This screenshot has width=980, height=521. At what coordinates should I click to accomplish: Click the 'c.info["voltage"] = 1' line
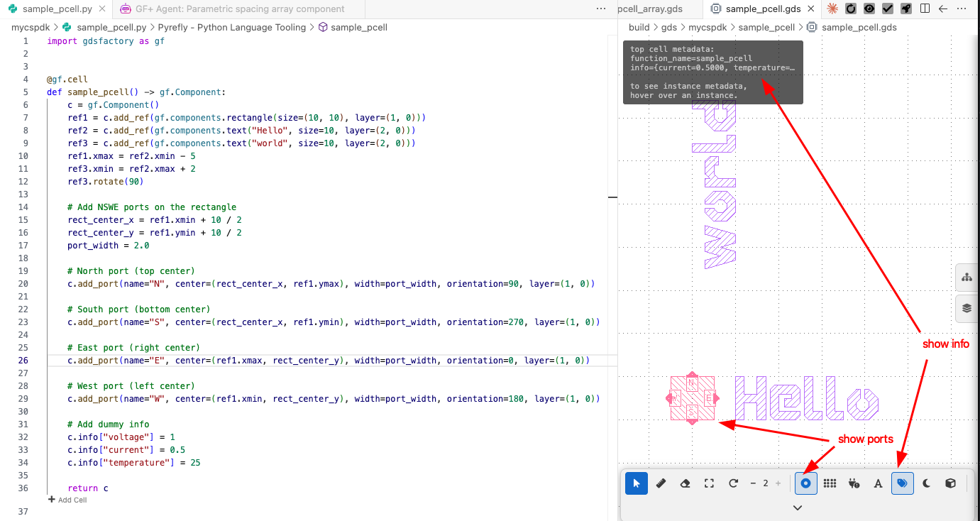pos(121,437)
